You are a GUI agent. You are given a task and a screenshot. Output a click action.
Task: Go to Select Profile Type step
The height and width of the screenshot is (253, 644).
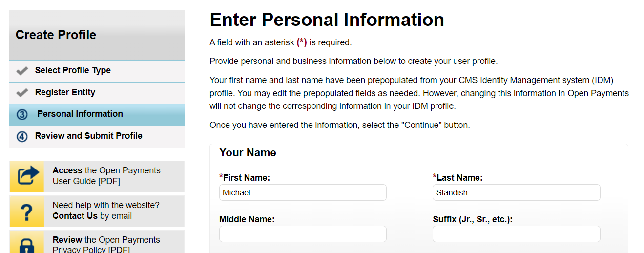click(73, 70)
